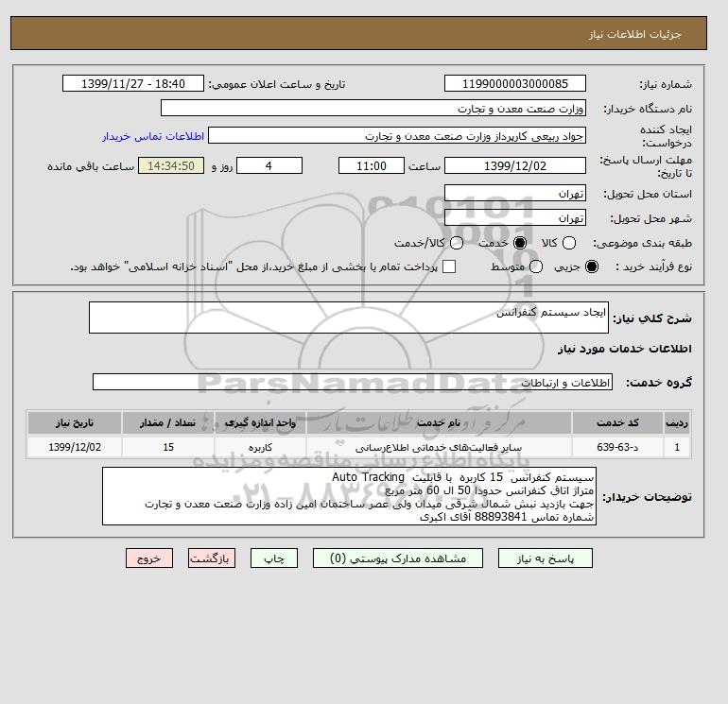Click the remaining time field 14:34:50
This screenshot has width=728, height=704.
coord(171,165)
